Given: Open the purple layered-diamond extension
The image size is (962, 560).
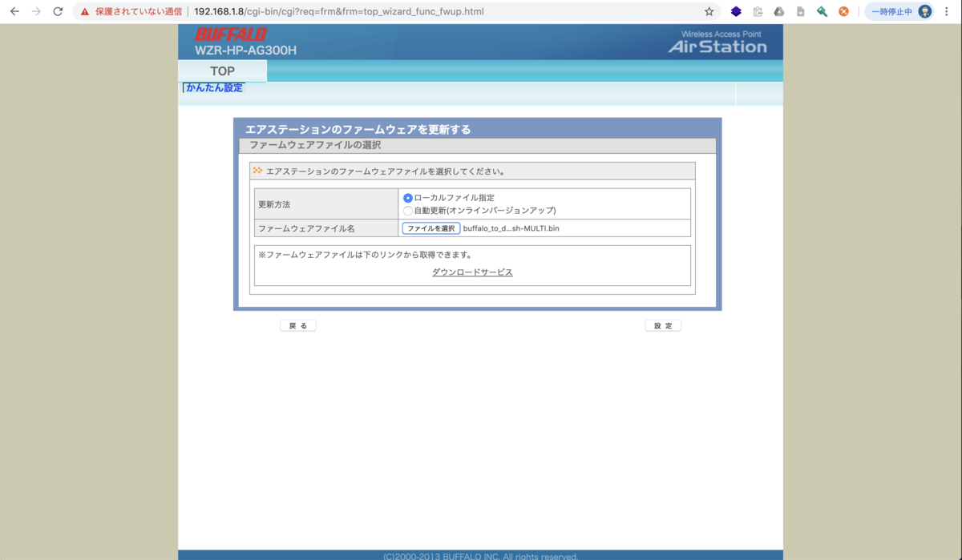Looking at the screenshot, I should [736, 12].
